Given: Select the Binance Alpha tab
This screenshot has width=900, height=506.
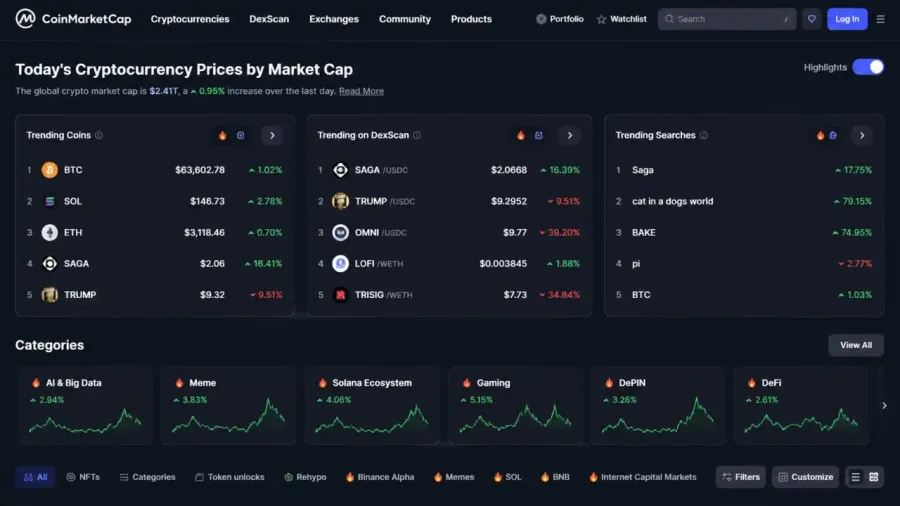Looking at the screenshot, I should coord(380,477).
